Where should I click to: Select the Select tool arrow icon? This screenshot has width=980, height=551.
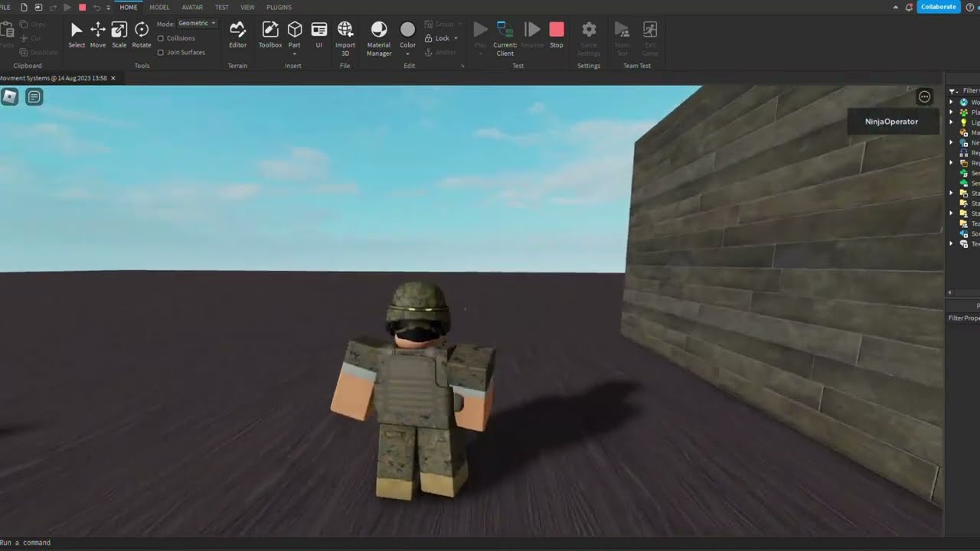77,30
